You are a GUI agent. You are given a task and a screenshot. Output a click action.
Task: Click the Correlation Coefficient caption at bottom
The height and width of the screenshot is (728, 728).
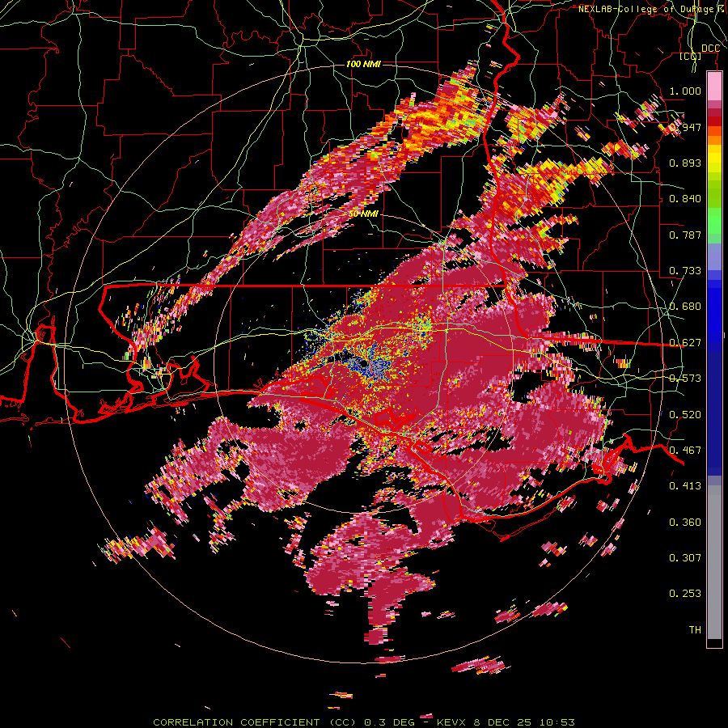pyautogui.click(x=364, y=722)
